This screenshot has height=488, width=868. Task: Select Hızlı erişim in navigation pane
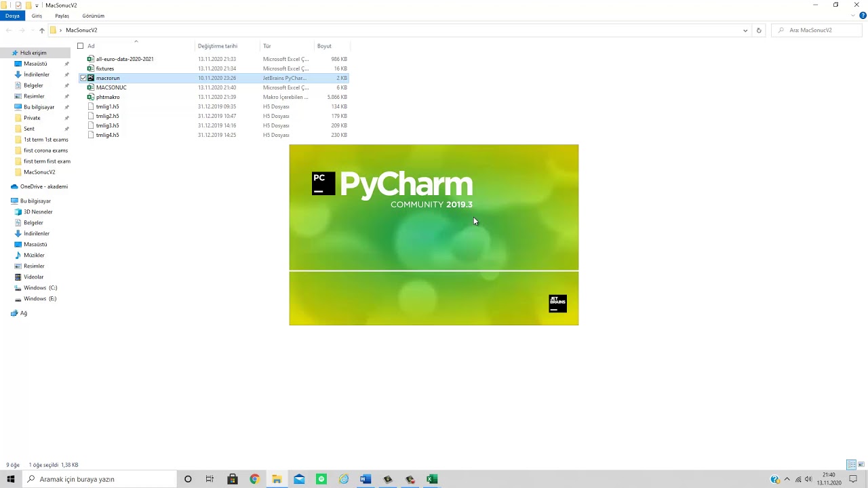(33, 53)
